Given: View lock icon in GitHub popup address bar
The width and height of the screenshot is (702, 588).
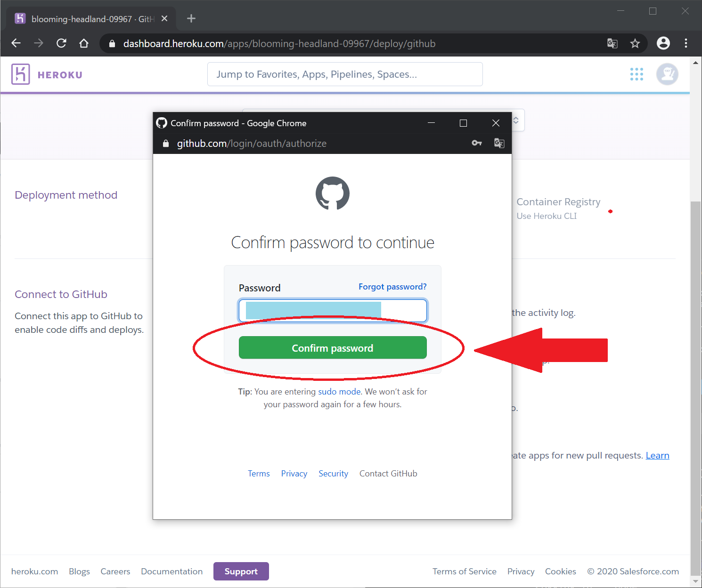Looking at the screenshot, I should (x=166, y=144).
